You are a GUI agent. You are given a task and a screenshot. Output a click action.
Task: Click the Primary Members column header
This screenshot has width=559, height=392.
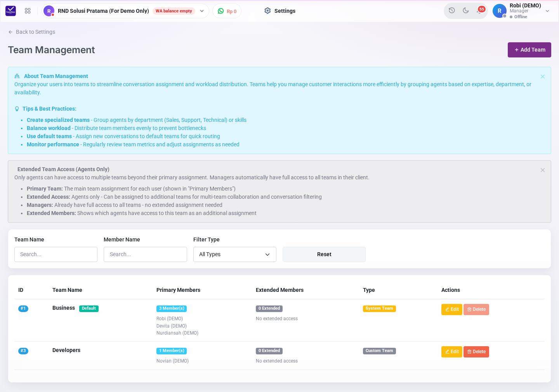pos(178,290)
